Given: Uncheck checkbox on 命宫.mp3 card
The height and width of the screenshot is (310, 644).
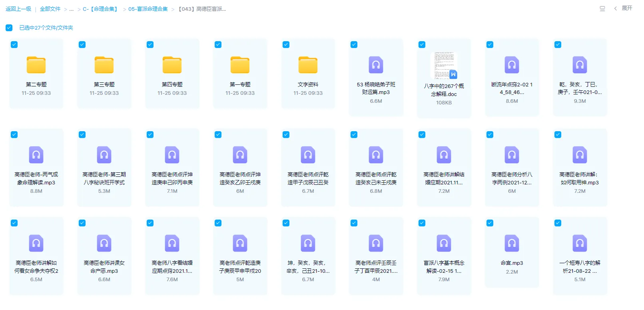Looking at the screenshot, I should coord(490,223).
